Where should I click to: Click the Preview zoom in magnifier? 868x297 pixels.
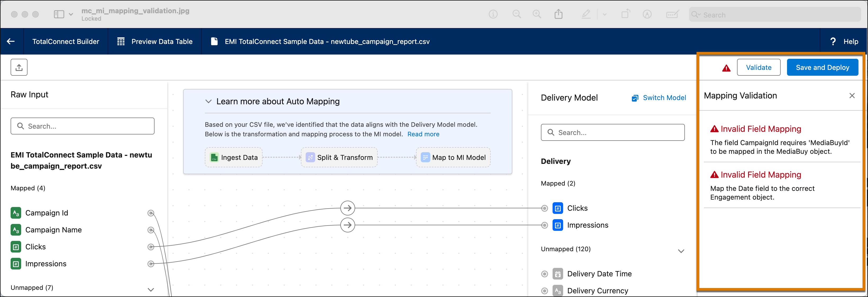(x=537, y=14)
